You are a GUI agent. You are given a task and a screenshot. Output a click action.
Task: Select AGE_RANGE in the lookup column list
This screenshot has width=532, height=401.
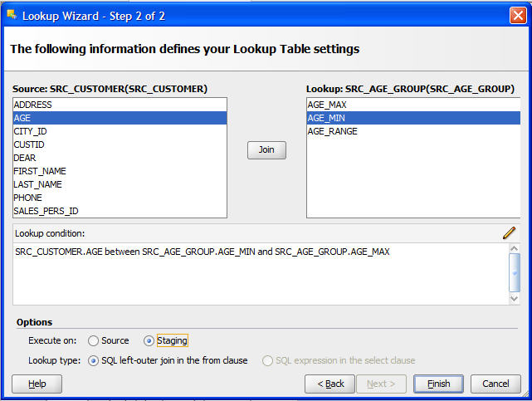(413, 131)
